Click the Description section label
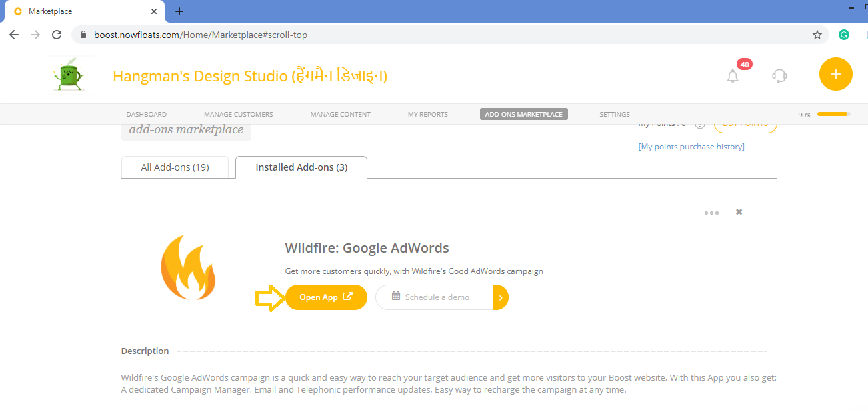The image size is (868, 412). [145, 351]
